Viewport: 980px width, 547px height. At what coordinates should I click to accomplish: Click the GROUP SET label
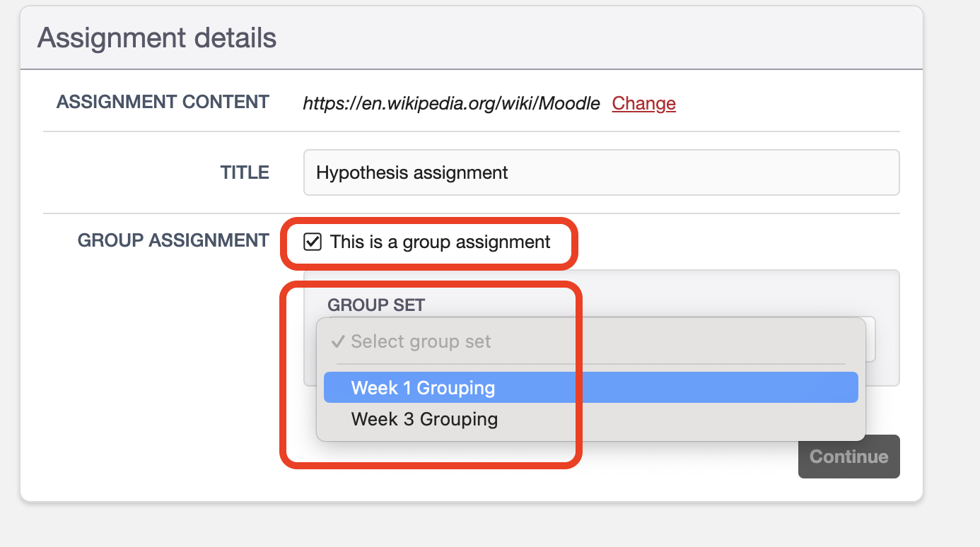coord(376,305)
